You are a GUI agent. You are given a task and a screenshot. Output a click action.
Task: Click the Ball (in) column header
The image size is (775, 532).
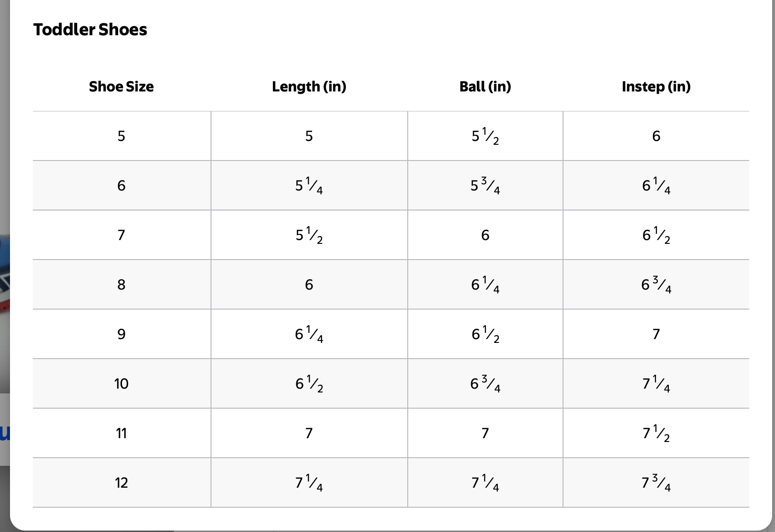pyautogui.click(x=485, y=87)
